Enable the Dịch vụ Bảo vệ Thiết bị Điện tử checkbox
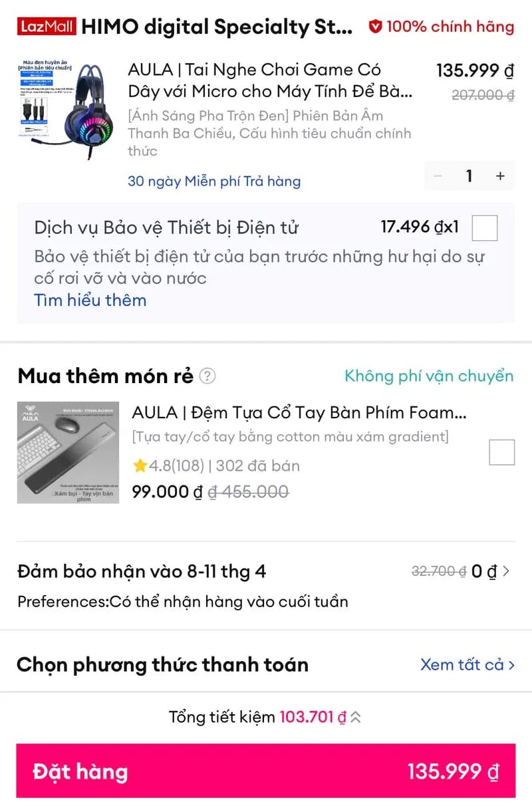 coord(484,227)
